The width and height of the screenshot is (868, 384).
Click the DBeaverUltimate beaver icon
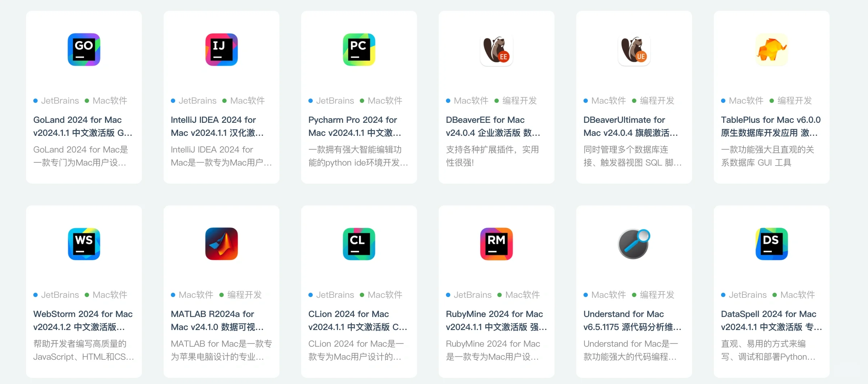[634, 50]
